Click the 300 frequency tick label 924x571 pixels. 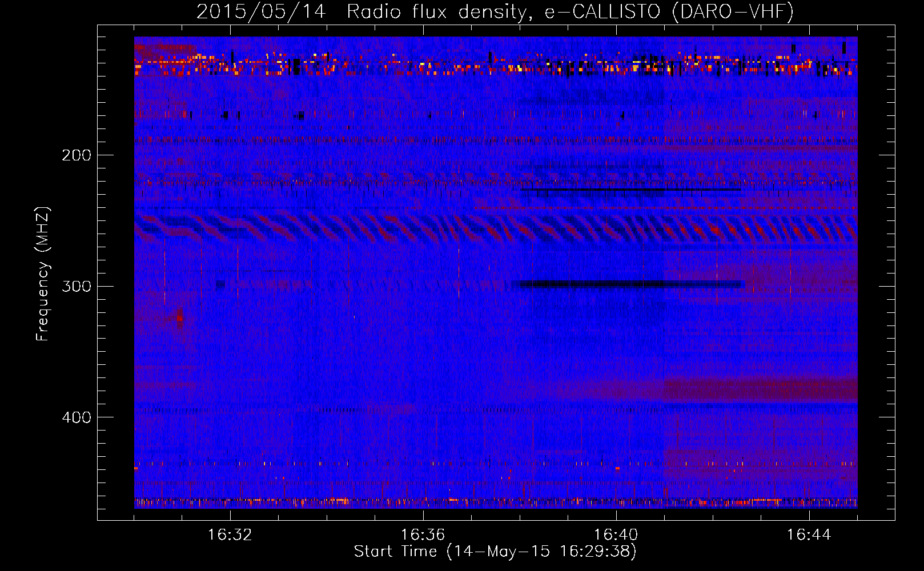[77, 285]
